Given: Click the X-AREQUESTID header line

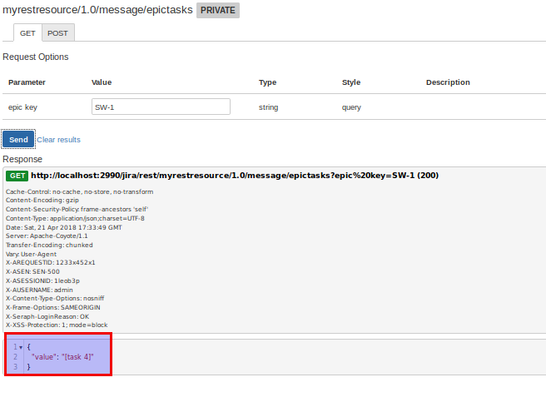Looking at the screenshot, I should [50, 263].
